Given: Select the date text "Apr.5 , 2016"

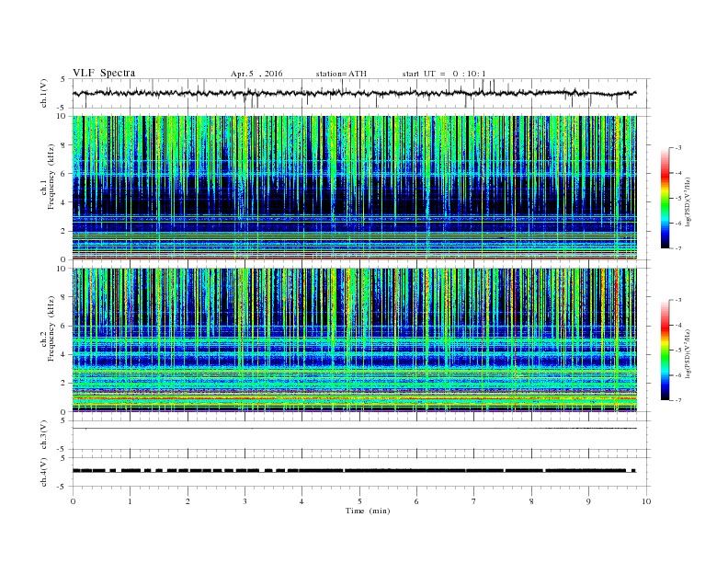Looking at the screenshot, I should coord(256,74).
